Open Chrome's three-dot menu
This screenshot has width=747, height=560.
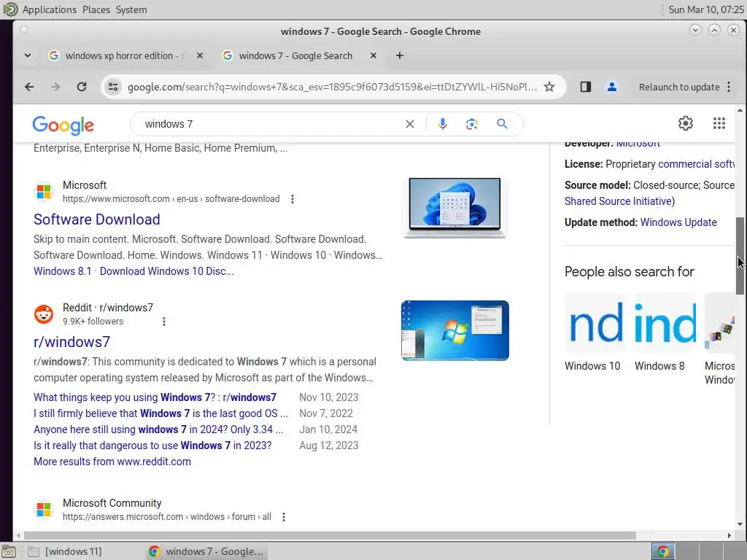click(729, 87)
